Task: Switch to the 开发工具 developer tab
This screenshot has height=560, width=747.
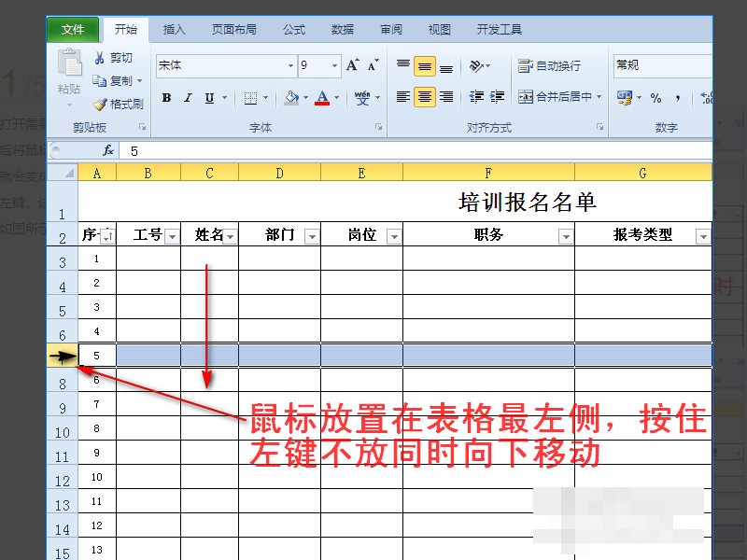Action: click(500, 30)
